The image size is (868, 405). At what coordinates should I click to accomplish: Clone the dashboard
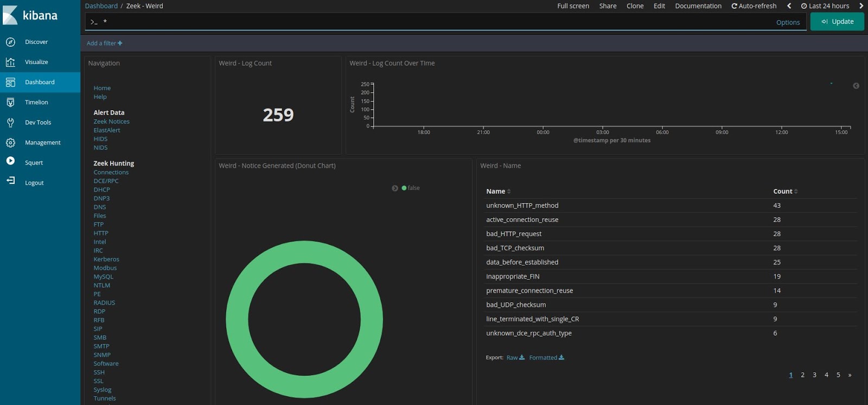click(635, 6)
